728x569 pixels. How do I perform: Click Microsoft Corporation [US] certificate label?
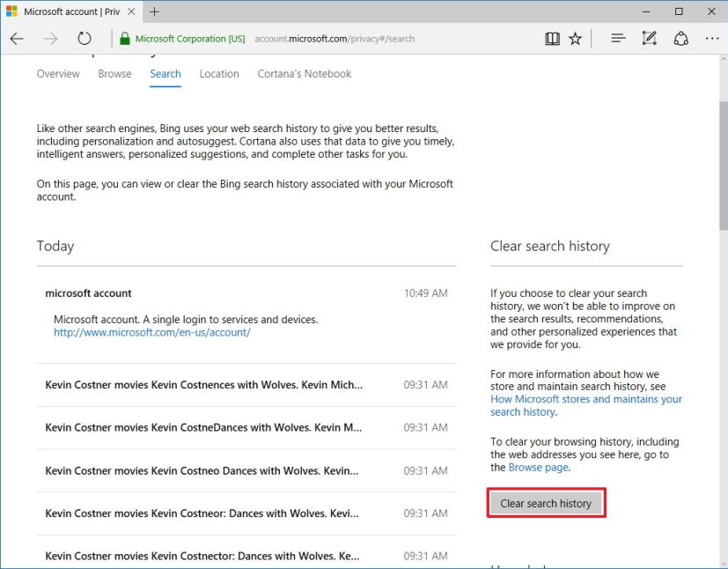pyautogui.click(x=190, y=39)
